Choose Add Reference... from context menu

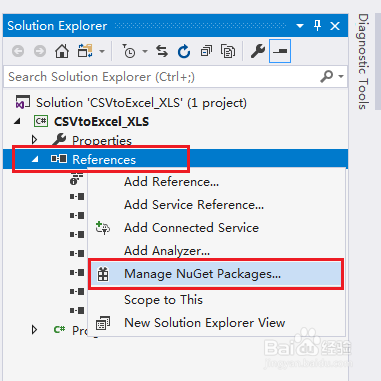coord(171,182)
